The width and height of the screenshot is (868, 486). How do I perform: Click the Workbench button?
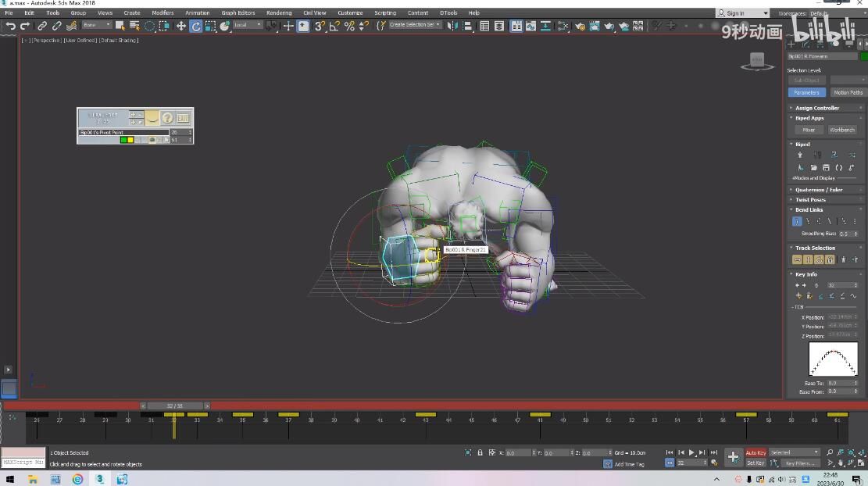842,130
